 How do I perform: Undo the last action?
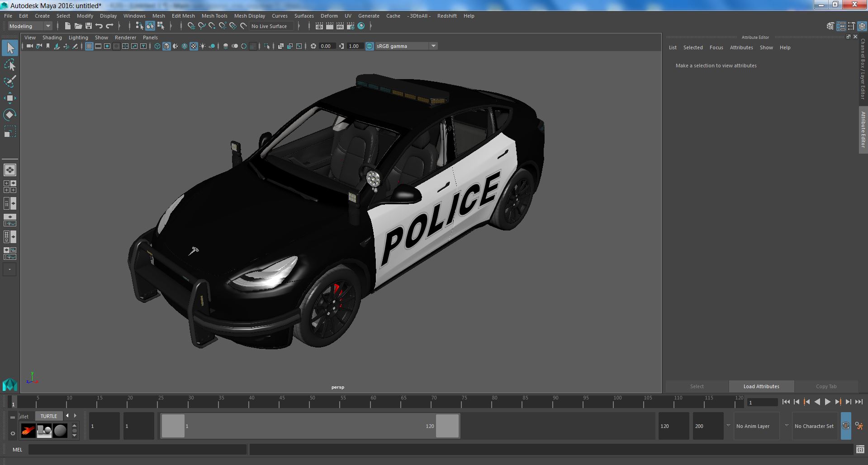coord(99,26)
